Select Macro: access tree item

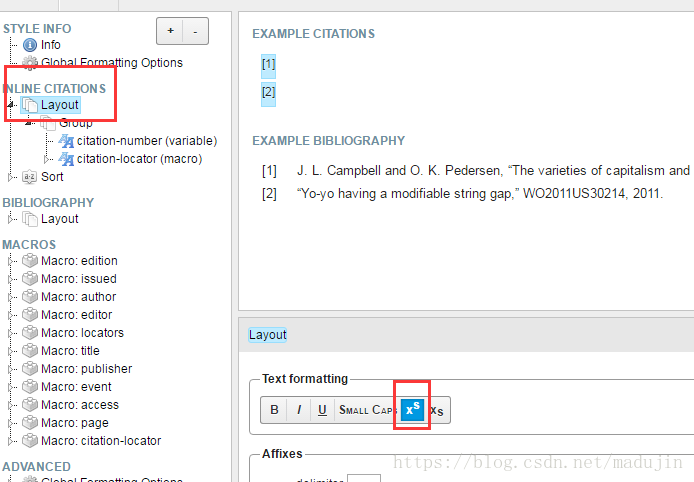pyautogui.click(x=80, y=405)
